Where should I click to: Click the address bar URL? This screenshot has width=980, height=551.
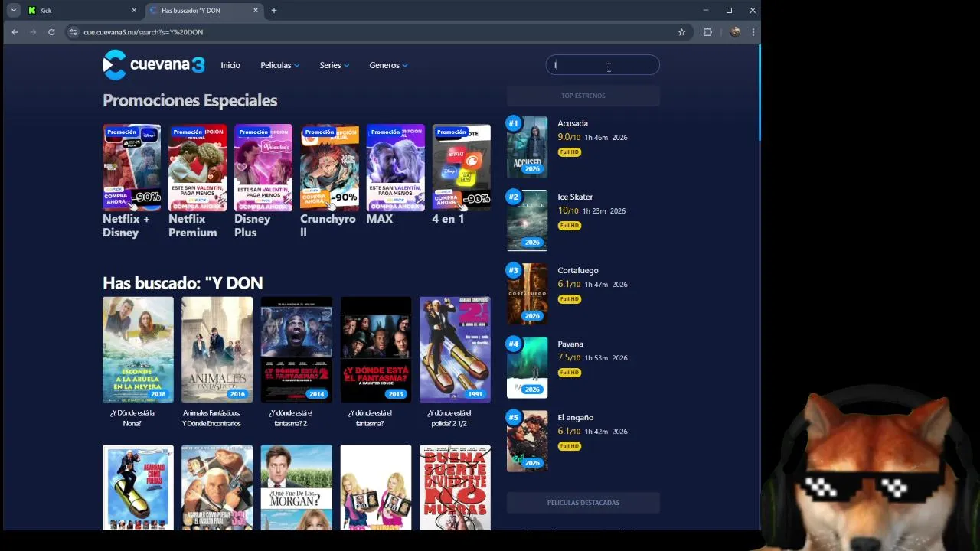click(143, 32)
